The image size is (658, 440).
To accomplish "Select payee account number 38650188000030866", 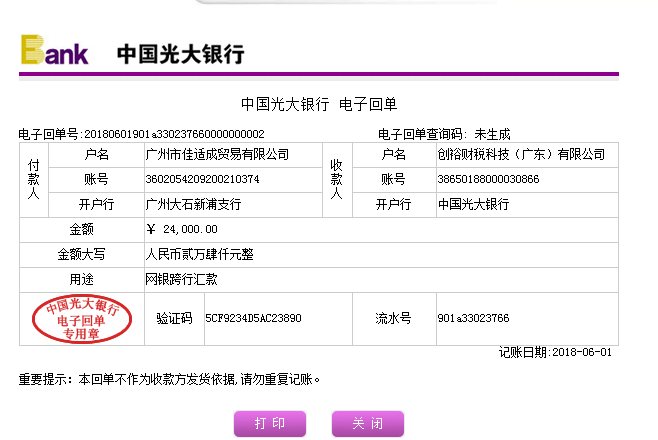I will [x=488, y=180].
